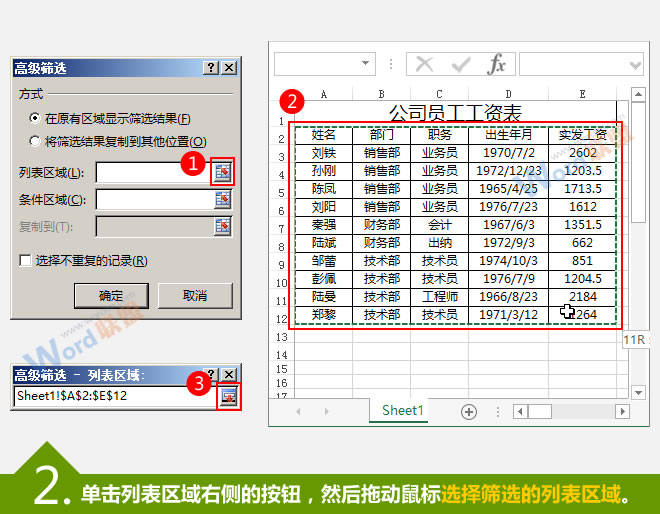Click the horizontal scrollbar right arrow

pos(623,411)
